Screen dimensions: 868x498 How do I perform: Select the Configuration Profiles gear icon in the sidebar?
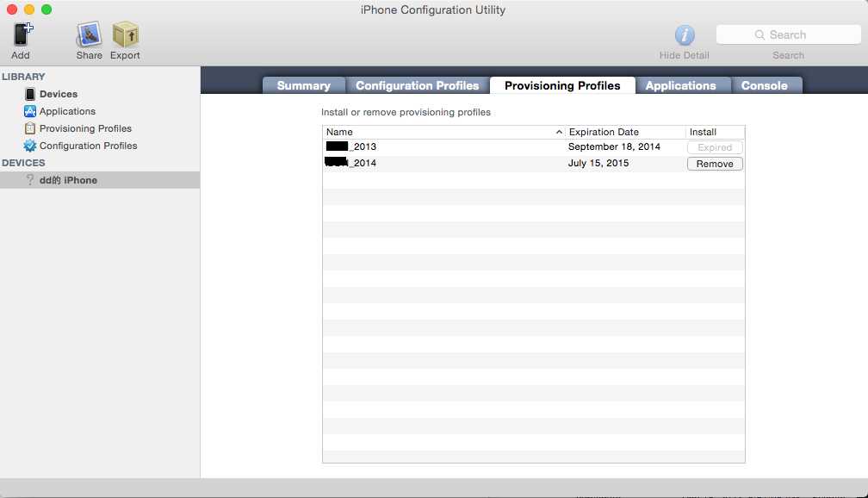point(30,146)
